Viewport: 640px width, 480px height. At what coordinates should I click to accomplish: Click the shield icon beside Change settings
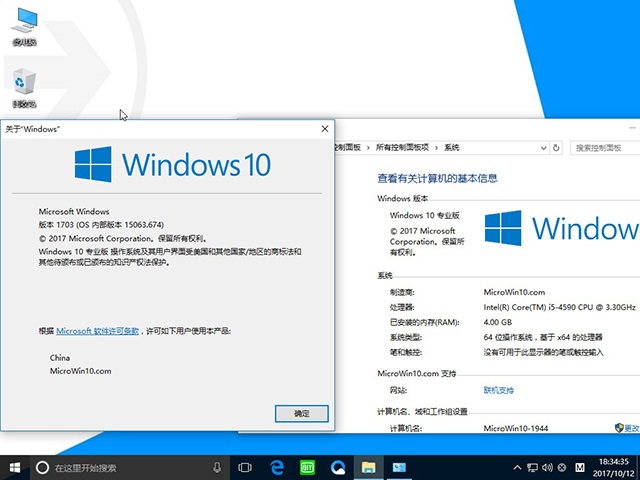pyautogui.click(x=619, y=427)
